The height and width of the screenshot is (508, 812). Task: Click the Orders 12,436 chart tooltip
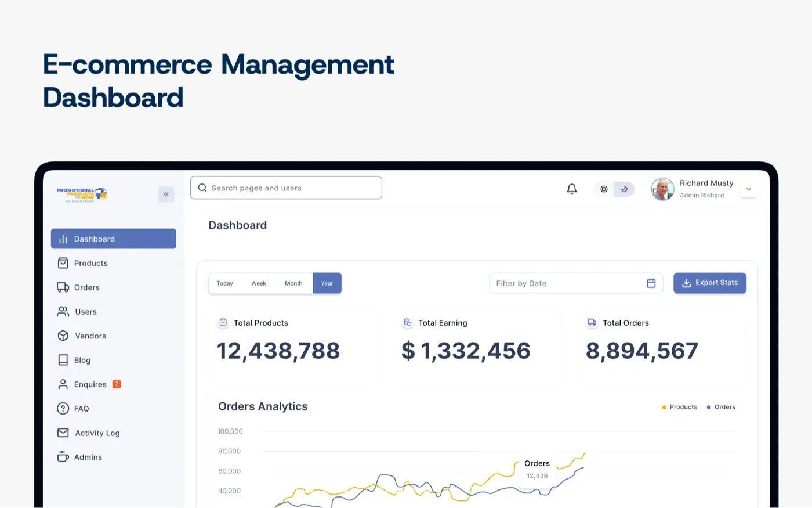537,469
